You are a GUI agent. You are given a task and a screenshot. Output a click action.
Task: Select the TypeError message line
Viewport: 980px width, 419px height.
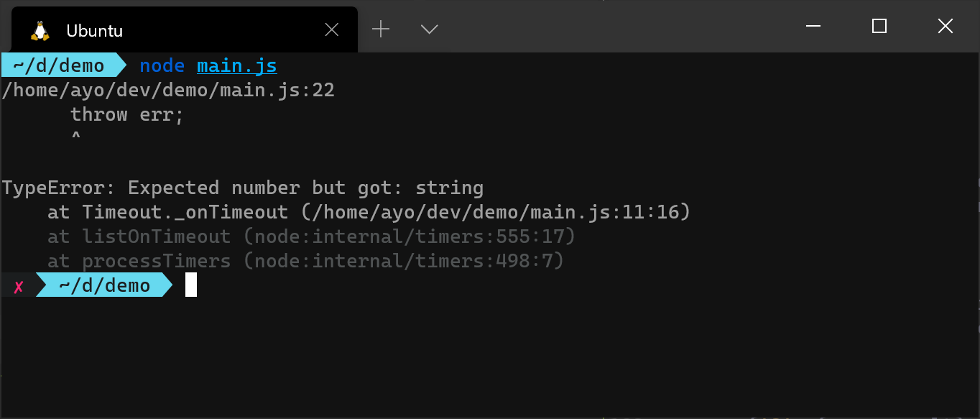pyautogui.click(x=242, y=187)
